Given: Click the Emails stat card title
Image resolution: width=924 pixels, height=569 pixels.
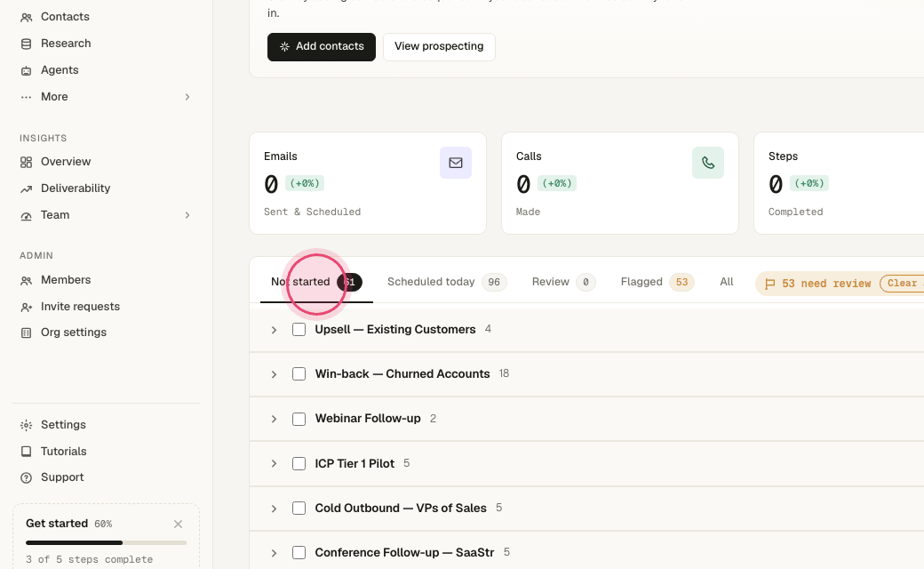Looking at the screenshot, I should coord(281,156).
